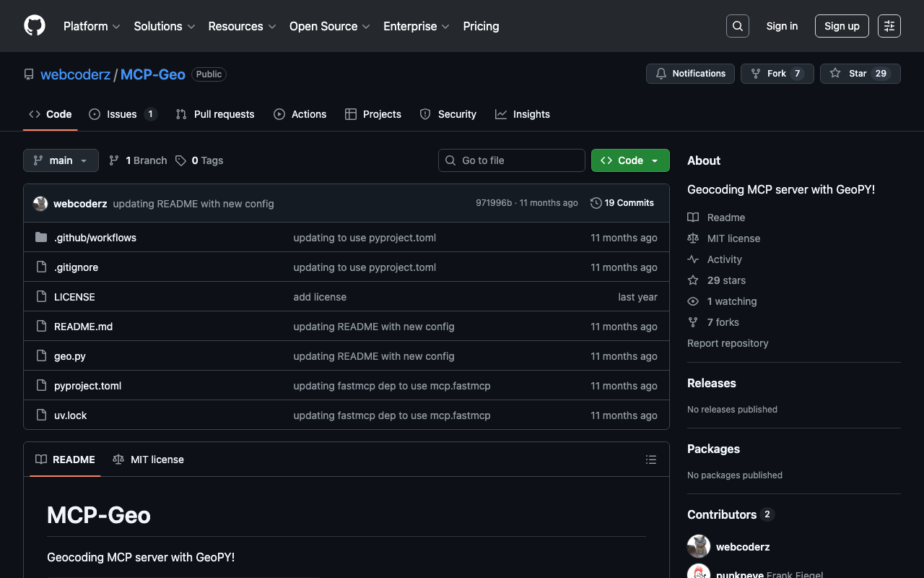Screen dimensions: 924x578
Task: Expand the main branch dropdown
Action: (x=61, y=160)
